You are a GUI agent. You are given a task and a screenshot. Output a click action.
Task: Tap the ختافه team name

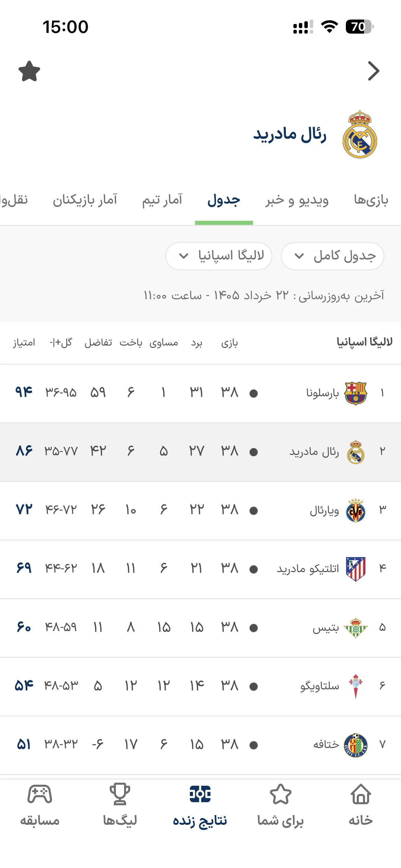[x=326, y=745]
